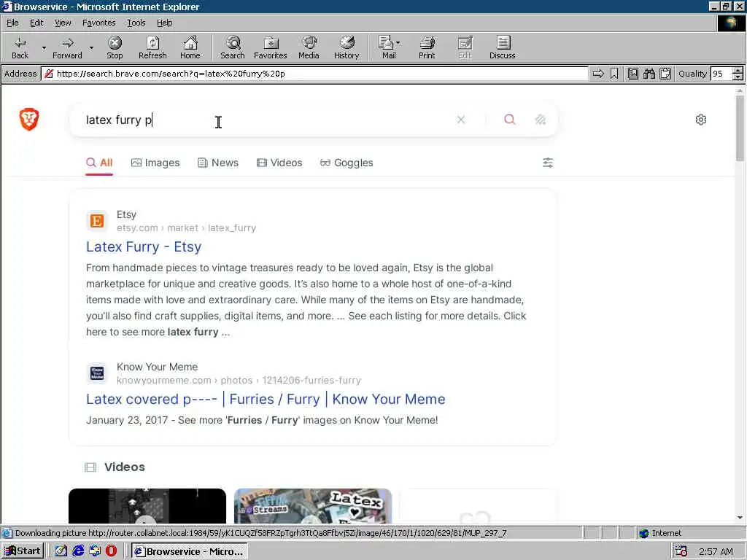Clear the search query with the X
This screenshot has width=747, height=560.
tap(461, 120)
